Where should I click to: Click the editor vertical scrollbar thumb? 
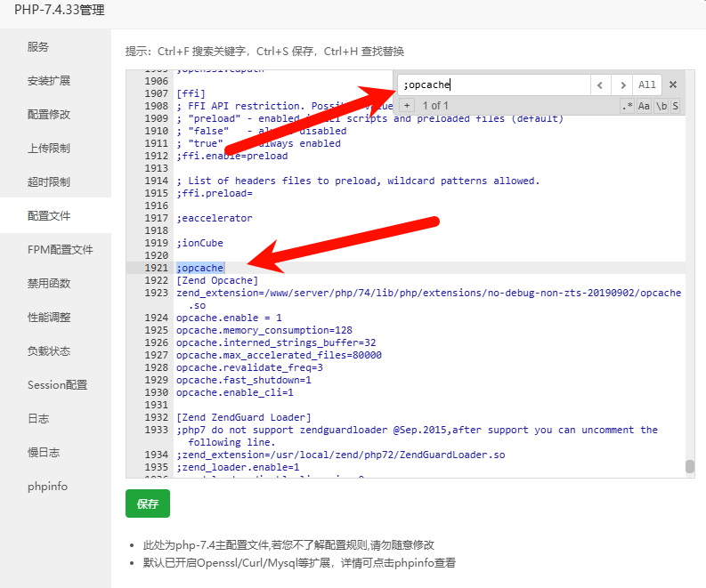point(689,466)
